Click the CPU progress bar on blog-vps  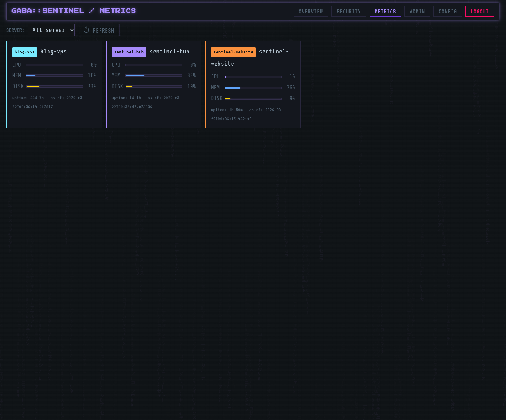[x=54, y=65]
